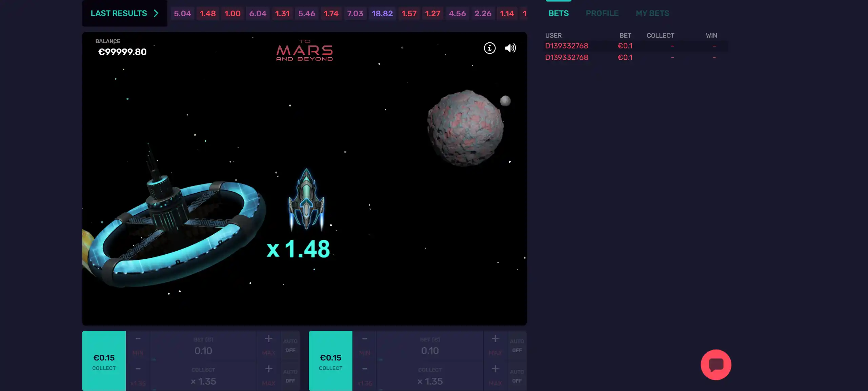
Task: Collect €0.15 on the left bet
Action: (x=104, y=361)
